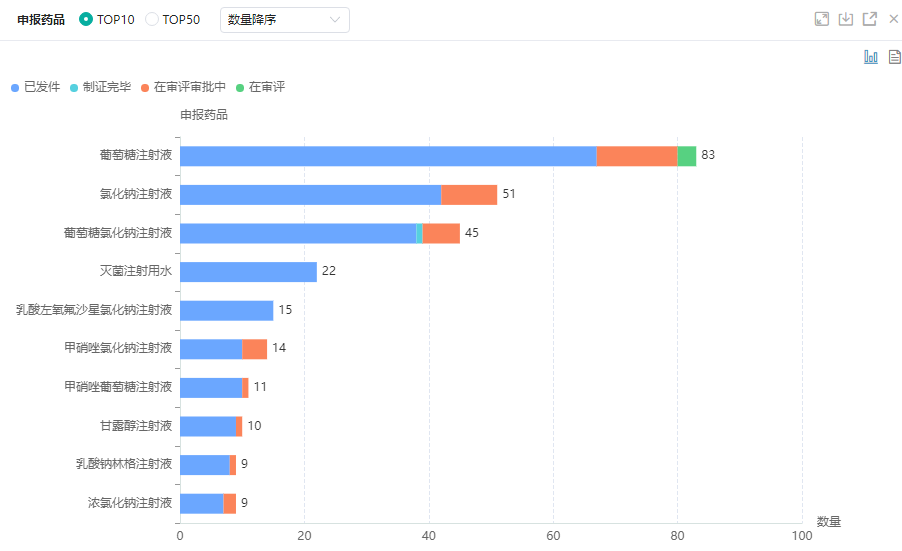Close the chart panel
902x551 pixels.
894,19
